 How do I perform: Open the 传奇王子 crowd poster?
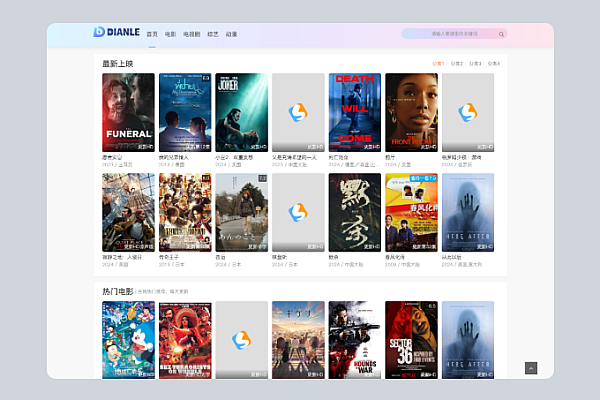click(185, 212)
